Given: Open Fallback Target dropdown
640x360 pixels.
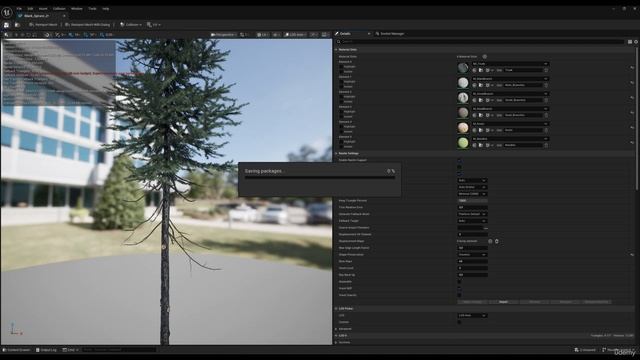Looking at the screenshot, I should point(472,221).
